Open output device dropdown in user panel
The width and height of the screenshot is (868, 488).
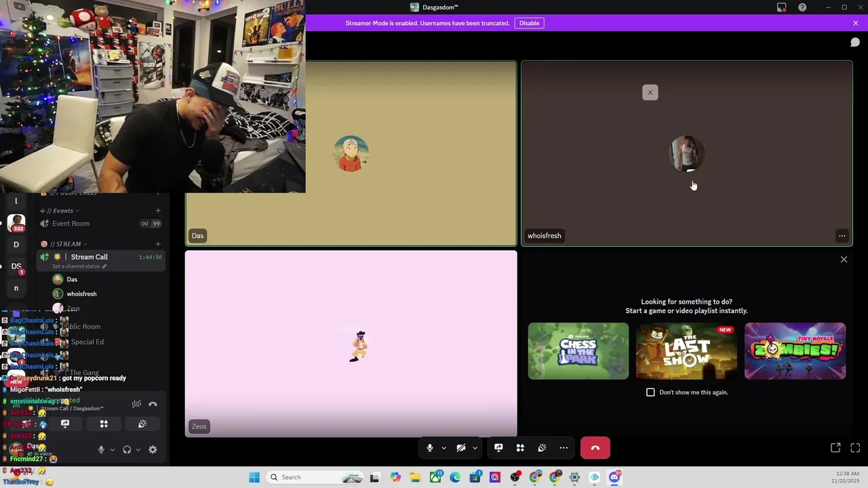(x=138, y=449)
